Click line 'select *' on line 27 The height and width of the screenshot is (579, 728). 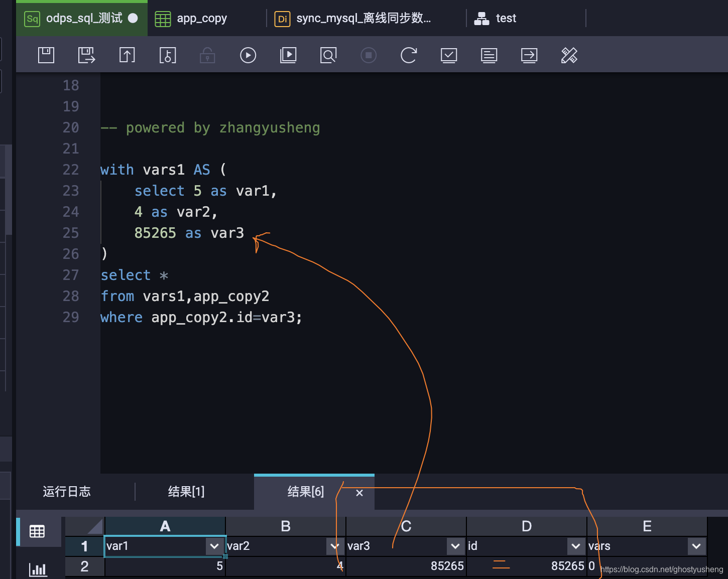pyautogui.click(x=134, y=275)
